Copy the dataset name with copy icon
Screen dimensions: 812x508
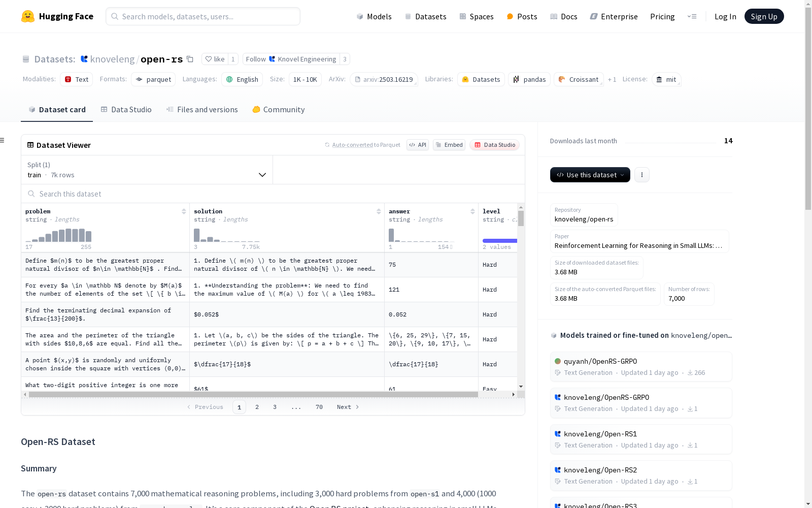pos(190,59)
